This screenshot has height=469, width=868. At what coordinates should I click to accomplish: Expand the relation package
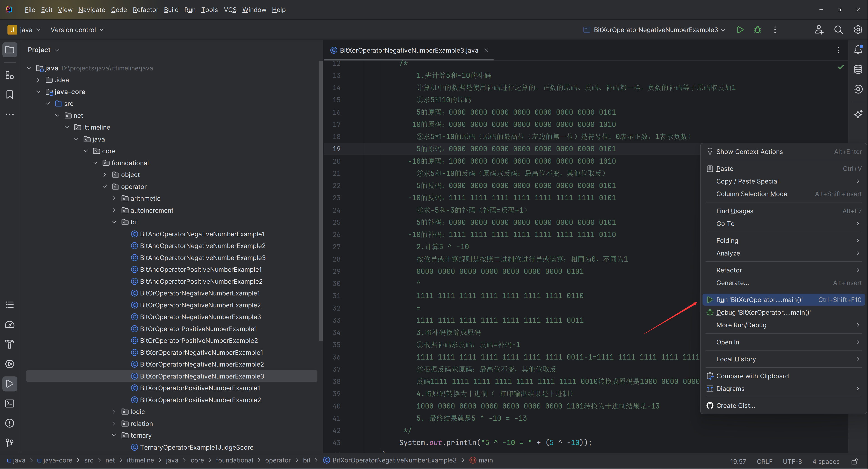(x=114, y=423)
